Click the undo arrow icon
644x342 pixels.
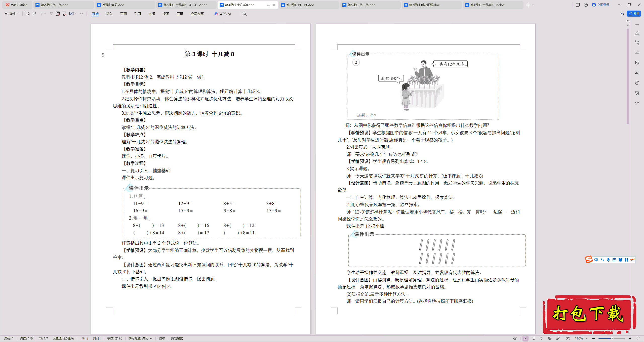pyautogui.click(x=41, y=14)
